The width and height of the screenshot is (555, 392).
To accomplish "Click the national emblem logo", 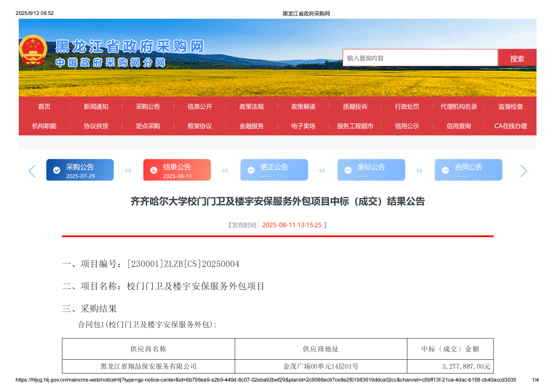I will click(33, 50).
